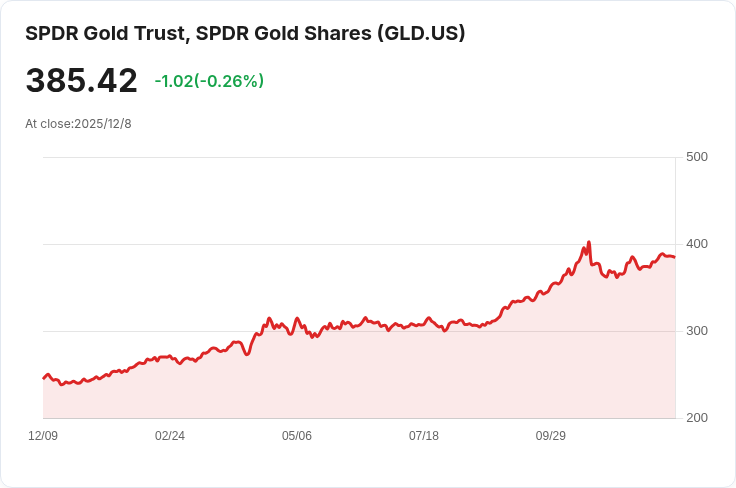Click the 200 y-axis label
This screenshot has width=736, height=488.
[697, 418]
